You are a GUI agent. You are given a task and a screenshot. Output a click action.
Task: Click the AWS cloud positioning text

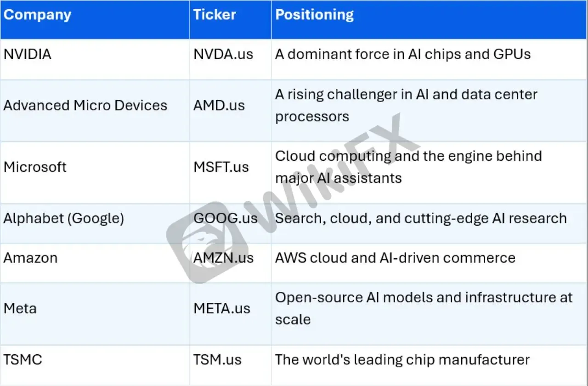[395, 258]
